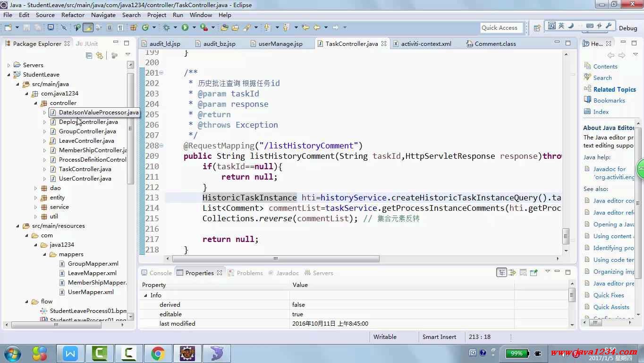
Task: Open the Bookmarks link in Help panel
Action: coord(609,101)
